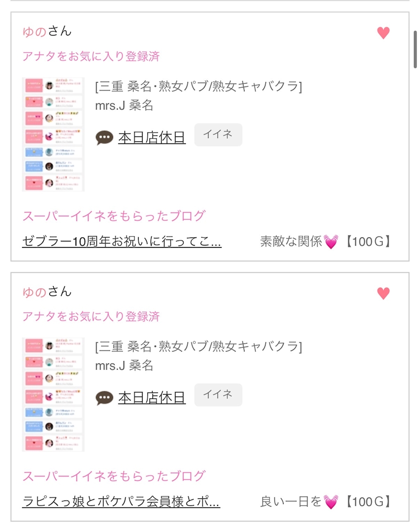Toggle the favorite heart in the ラピスっ娘 card

click(x=383, y=293)
